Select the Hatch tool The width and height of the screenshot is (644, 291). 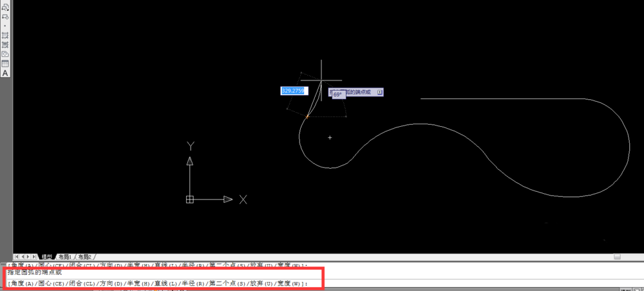pyautogui.click(x=5, y=35)
